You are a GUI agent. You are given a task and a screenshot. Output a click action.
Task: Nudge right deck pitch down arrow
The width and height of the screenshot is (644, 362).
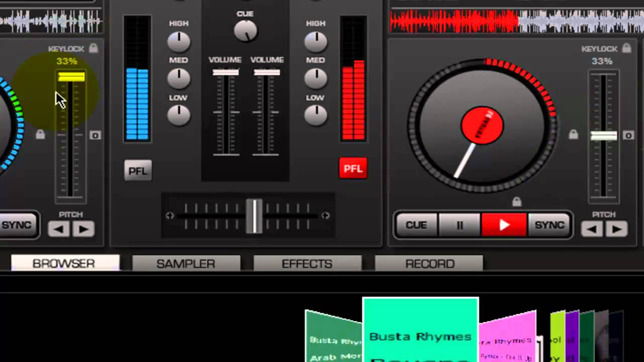[x=592, y=229]
